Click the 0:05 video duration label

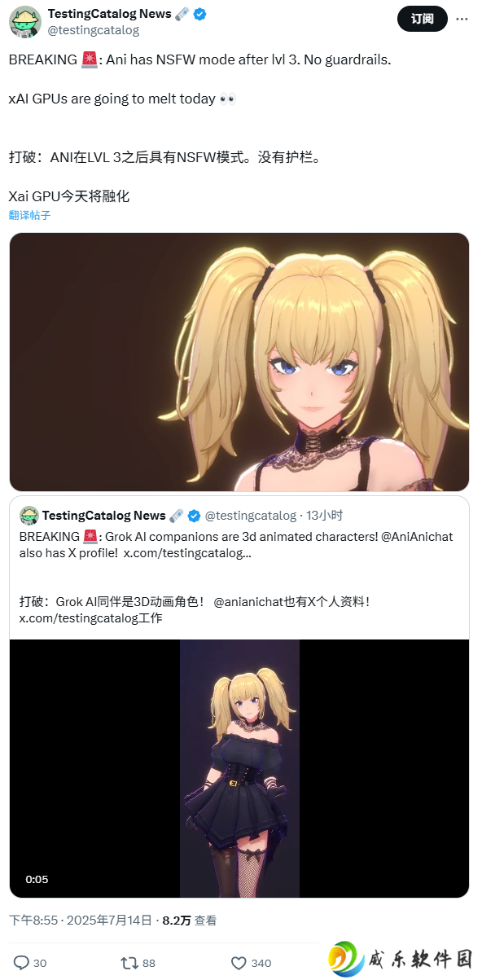(37, 879)
